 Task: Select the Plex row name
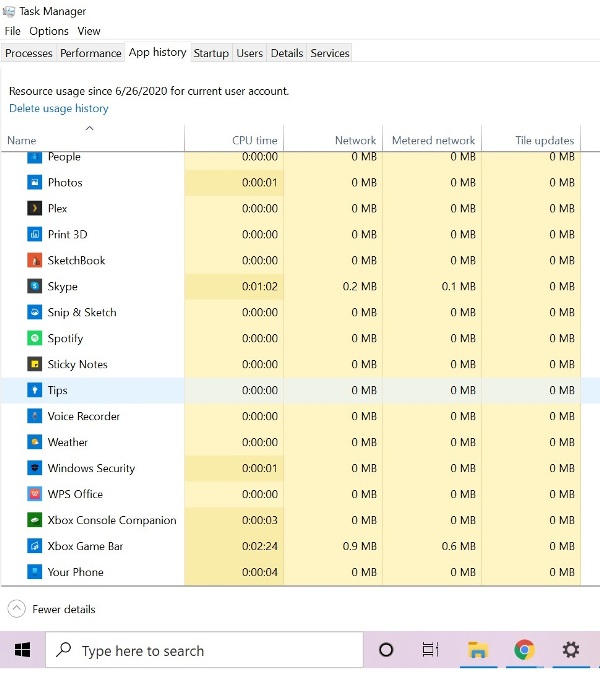[x=57, y=208]
